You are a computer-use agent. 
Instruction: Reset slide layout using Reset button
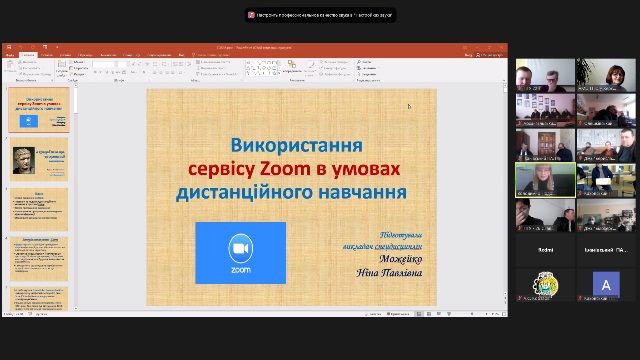click(x=79, y=68)
